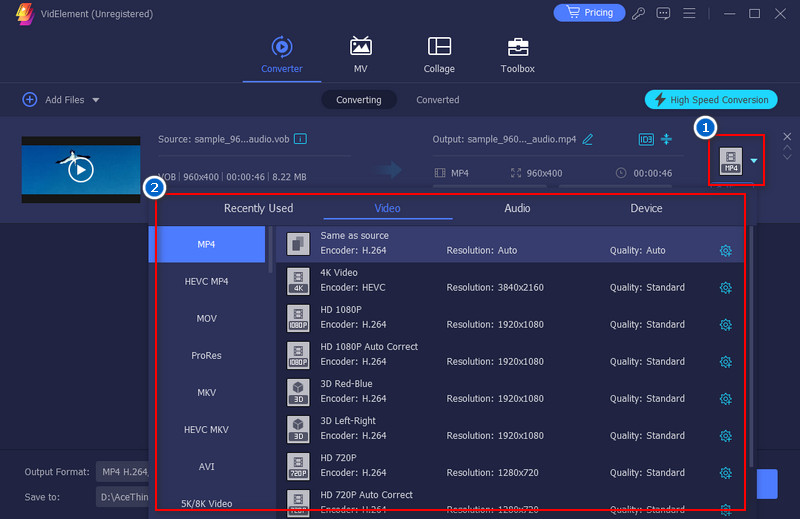The width and height of the screenshot is (800, 519).
Task: Click the compress video icon
Action: point(666,139)
